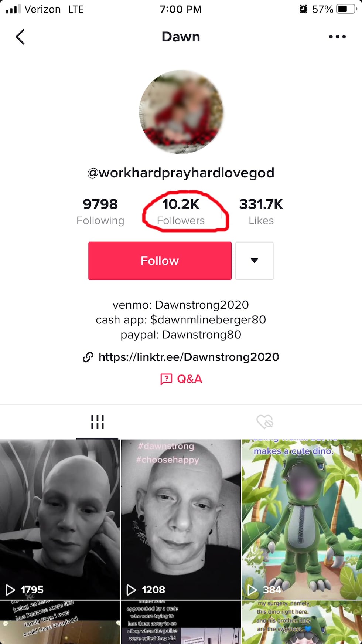Expand suggested accounts via the caret button
This screenshot has height=644, width=362.
[255, 261]
